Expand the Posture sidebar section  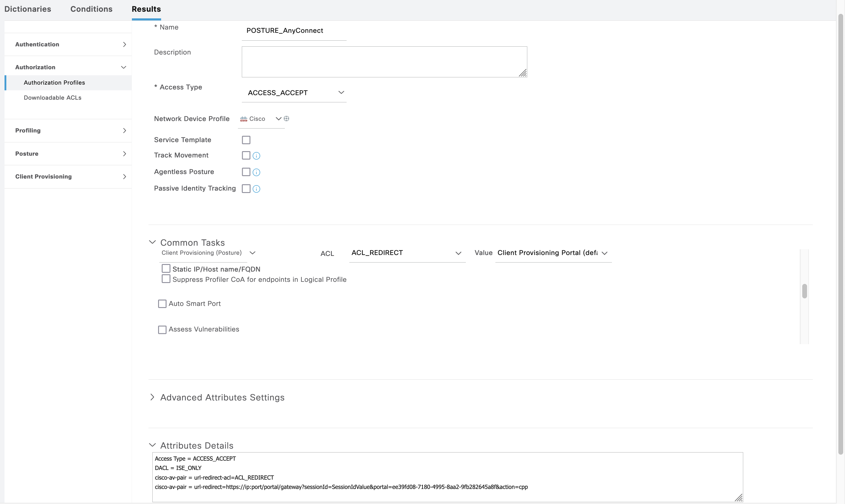(x=68, y=154)
